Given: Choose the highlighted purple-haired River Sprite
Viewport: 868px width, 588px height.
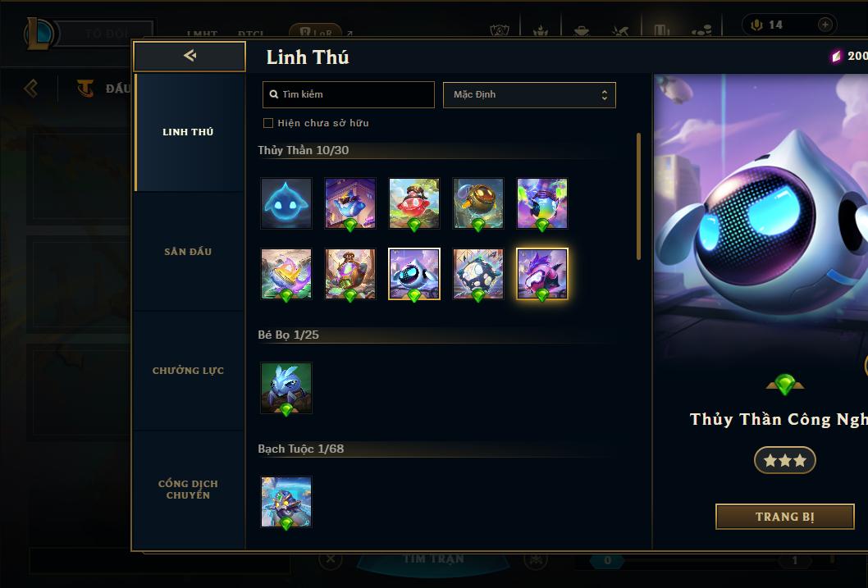Looking at the screenshot, I should click(542, 274).
